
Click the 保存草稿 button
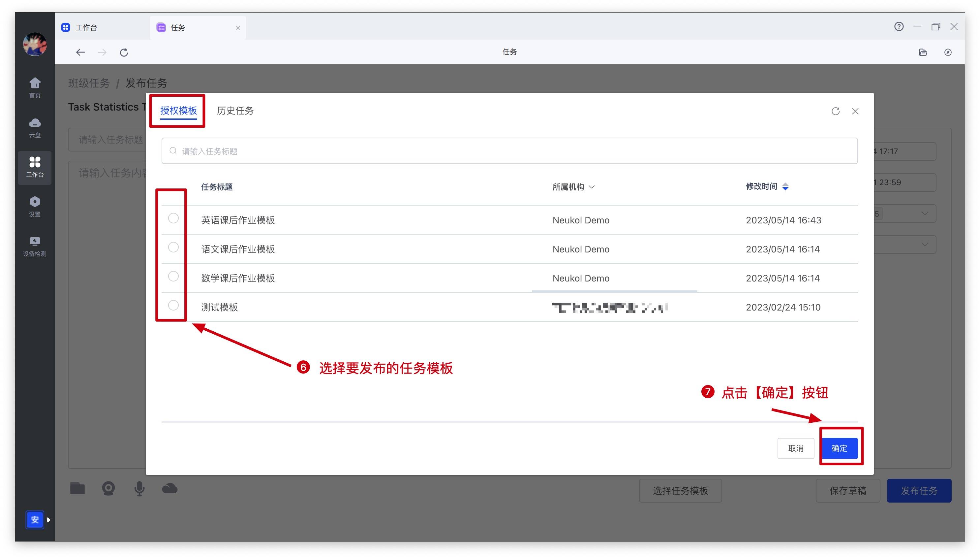(x=848, y=491)
